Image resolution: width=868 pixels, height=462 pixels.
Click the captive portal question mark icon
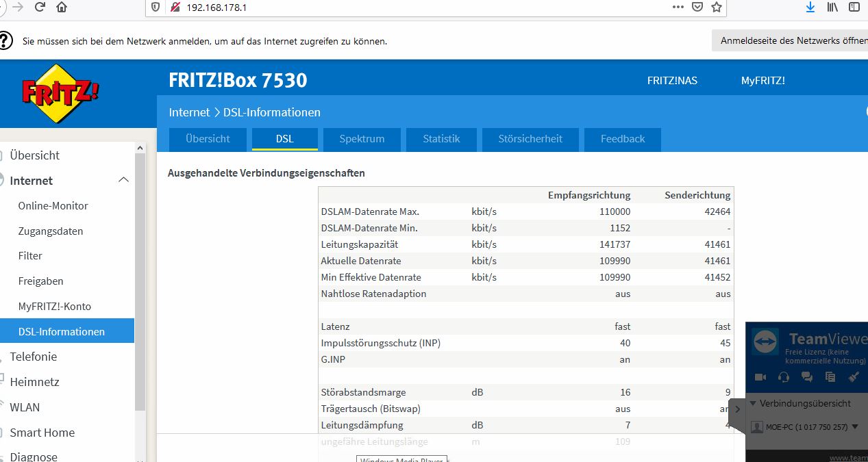click(5, 40)
